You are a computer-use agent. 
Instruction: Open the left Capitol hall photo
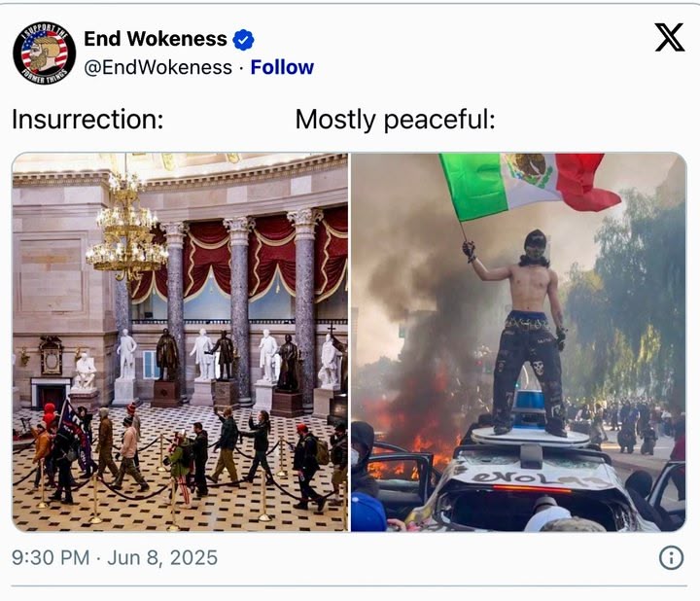coord(180,342)
